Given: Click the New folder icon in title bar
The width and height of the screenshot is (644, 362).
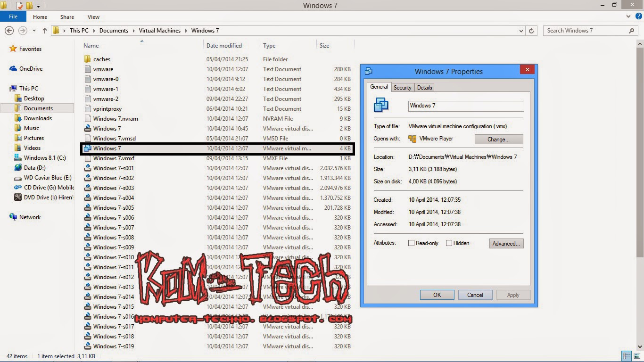Looking at the screenshot, I should 29,6.
